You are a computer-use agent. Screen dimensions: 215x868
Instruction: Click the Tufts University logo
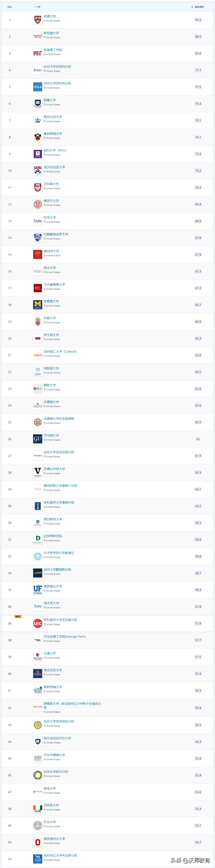click(37, 607)
